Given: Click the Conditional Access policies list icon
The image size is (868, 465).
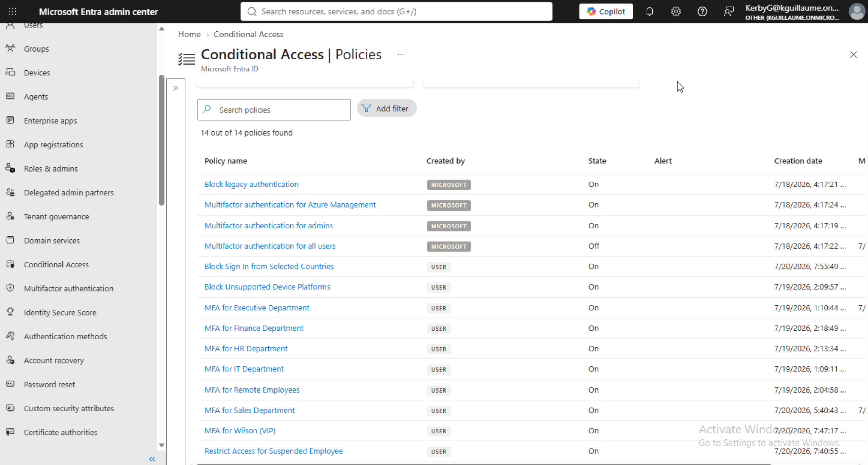Looking at the screenshot, I should click(186, 59).
